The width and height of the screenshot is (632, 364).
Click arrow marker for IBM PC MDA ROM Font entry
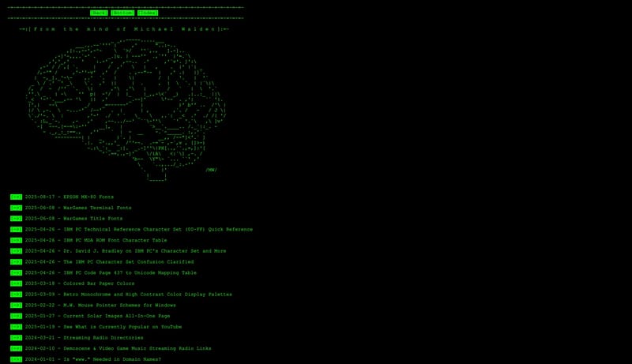pyautogui.click(x=16, y=240)
